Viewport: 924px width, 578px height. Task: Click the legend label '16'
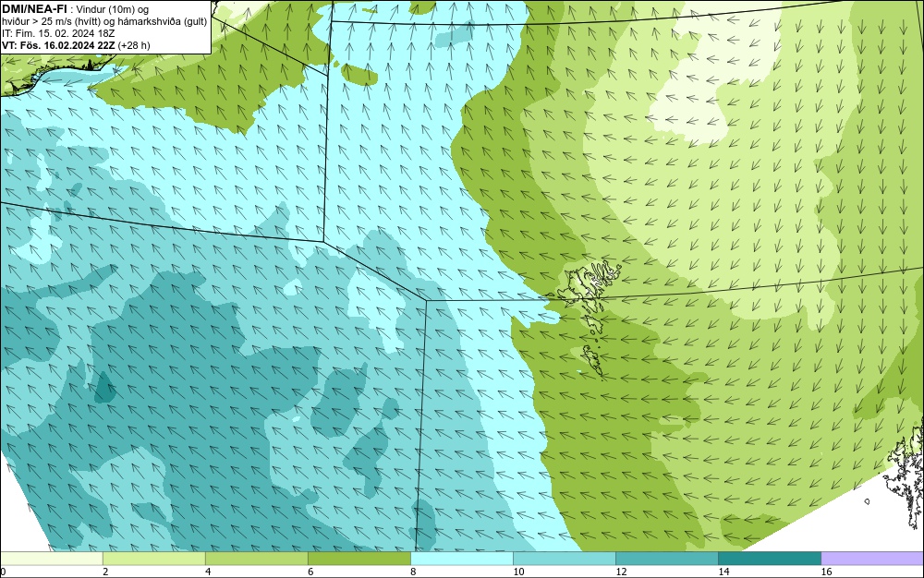tap(826, 572)
